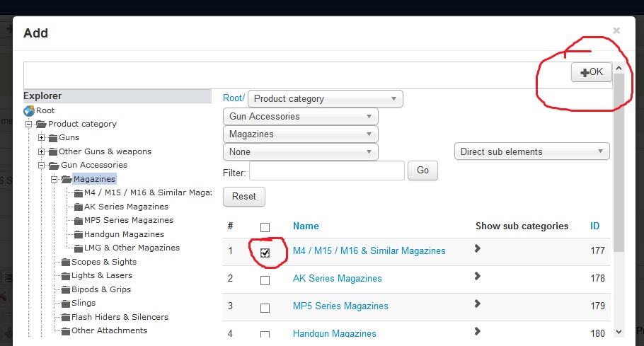This screenshot has width=644, height=346.
Task: Click the Scopes & Sights folder icon
Action: coord(66,262)
